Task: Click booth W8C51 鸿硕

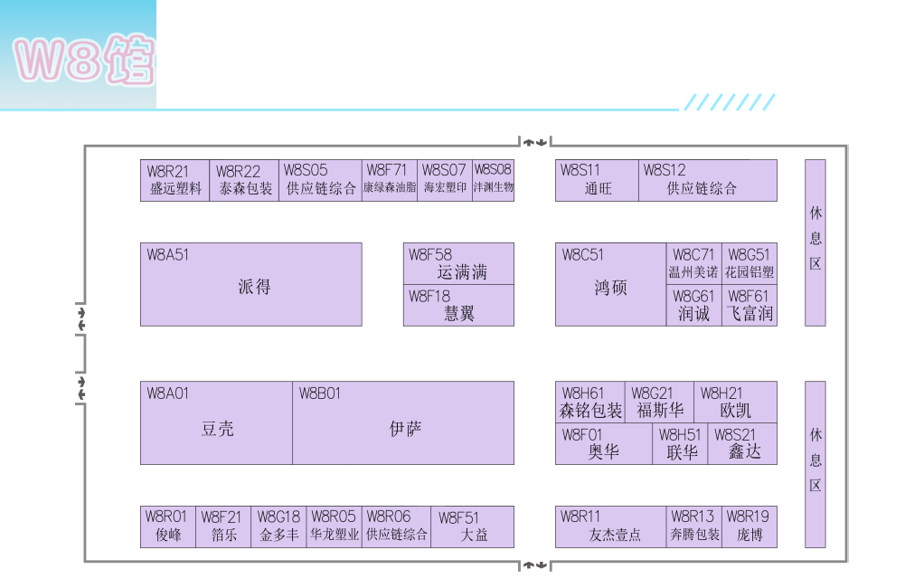Action: (x=610, y=284)
